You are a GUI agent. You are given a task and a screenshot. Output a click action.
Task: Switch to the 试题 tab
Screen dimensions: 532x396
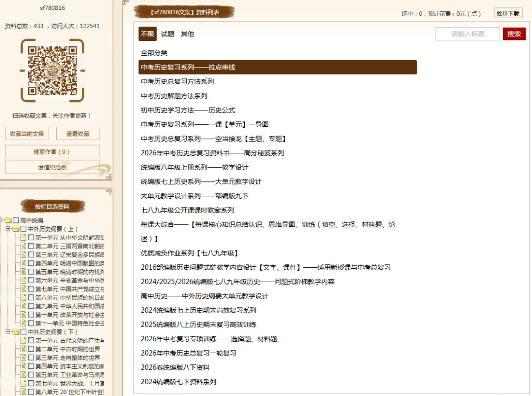(x=167, y=34)
